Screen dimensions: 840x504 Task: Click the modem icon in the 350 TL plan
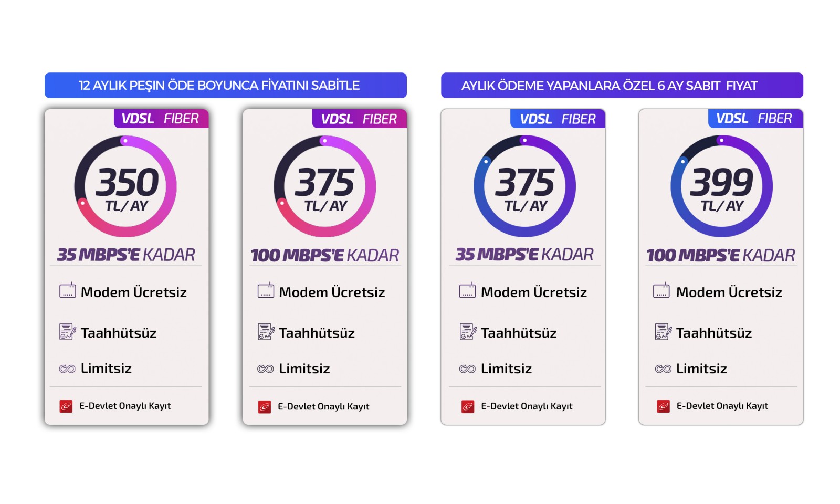coord(68,290)
